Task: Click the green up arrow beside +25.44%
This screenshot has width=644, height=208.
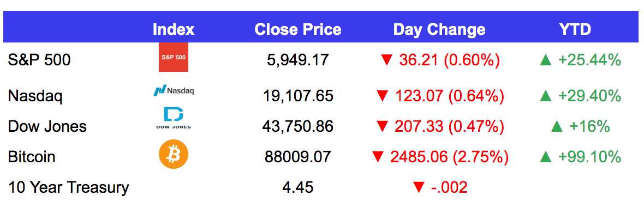Action: 546,60
